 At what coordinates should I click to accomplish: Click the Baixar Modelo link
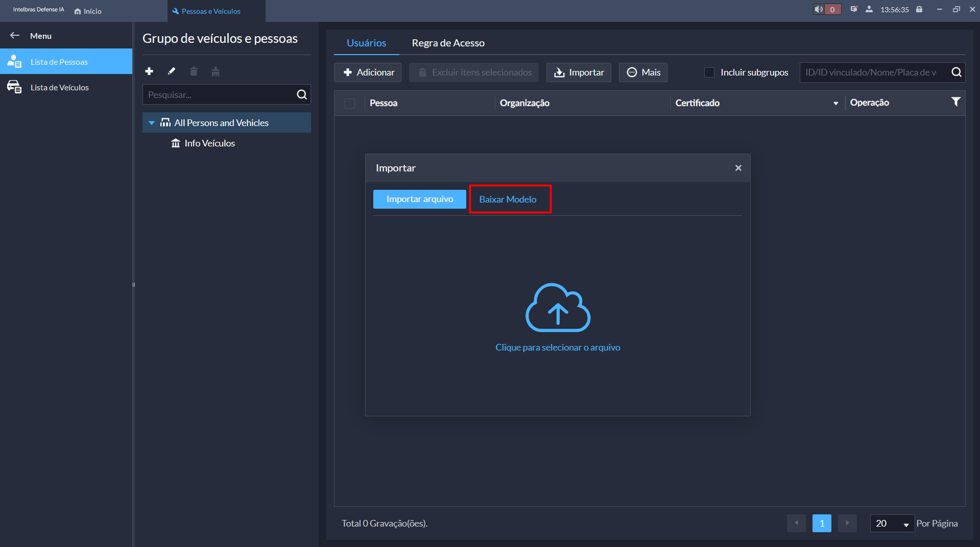508,200
